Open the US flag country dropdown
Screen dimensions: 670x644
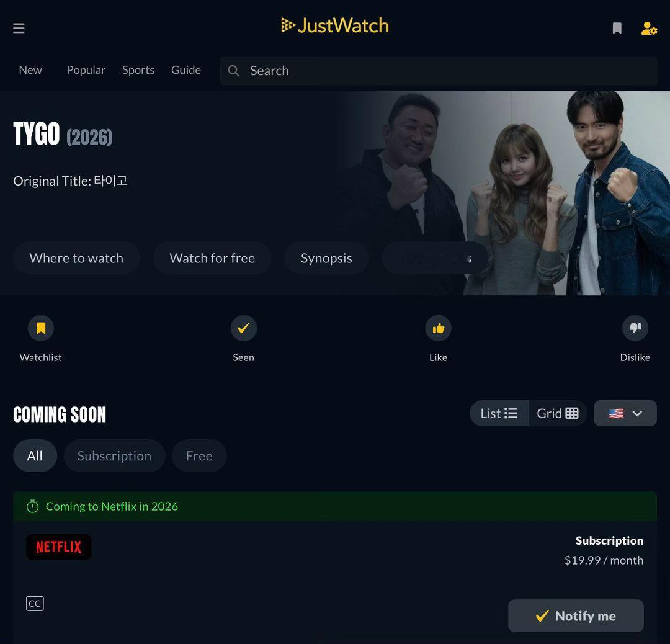coord(625,413)
